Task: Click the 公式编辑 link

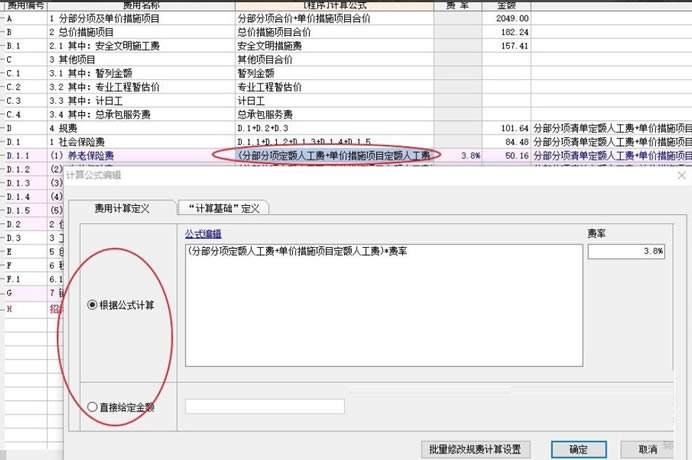Action: click(203, 234)
